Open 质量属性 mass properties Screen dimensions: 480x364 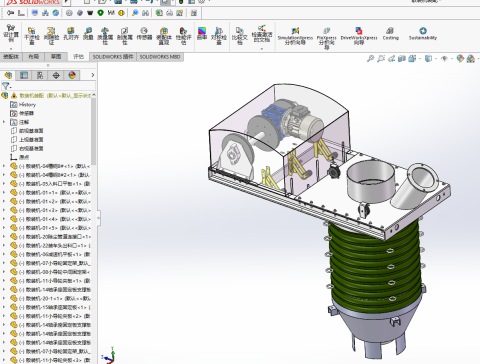tap(105, 35)
